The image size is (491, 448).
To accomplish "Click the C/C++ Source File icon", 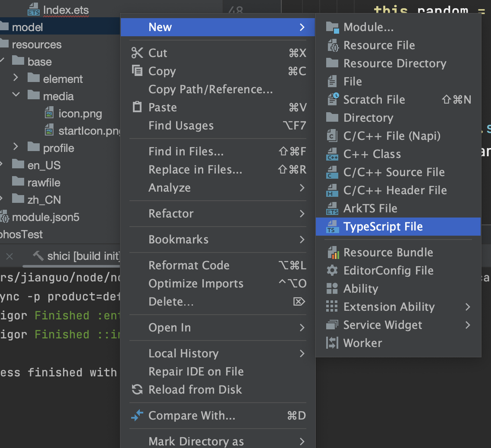I will click(332, 172).
